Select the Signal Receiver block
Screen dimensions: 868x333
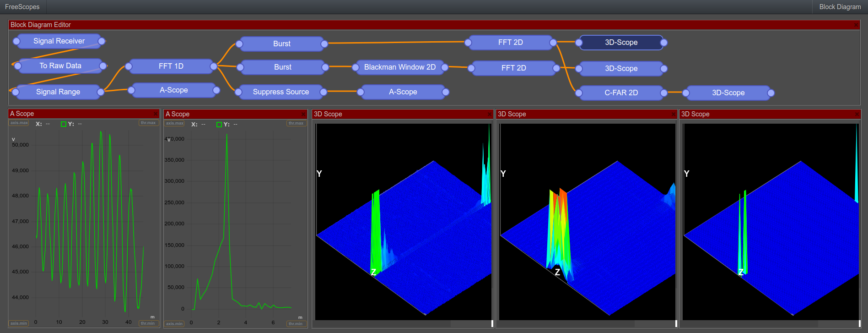click(x=59, y=41)
